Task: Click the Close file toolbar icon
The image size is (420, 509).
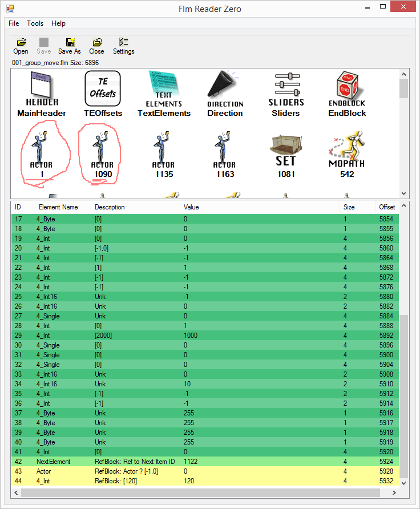Action: click(x=96, y=46)
